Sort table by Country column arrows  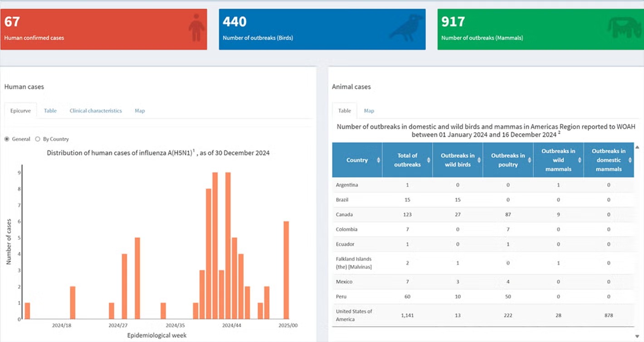point(378,160)
